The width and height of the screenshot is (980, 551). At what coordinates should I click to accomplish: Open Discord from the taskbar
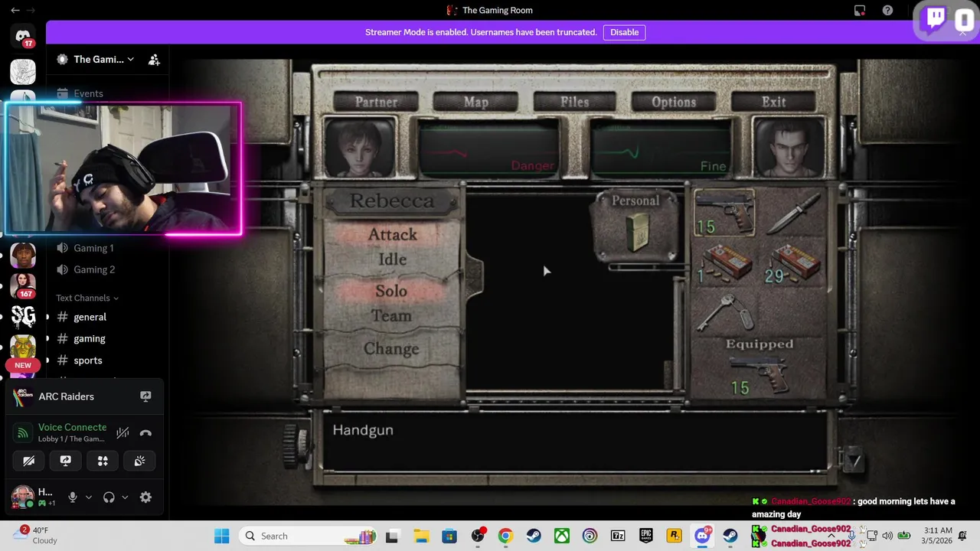coord(702,536)
